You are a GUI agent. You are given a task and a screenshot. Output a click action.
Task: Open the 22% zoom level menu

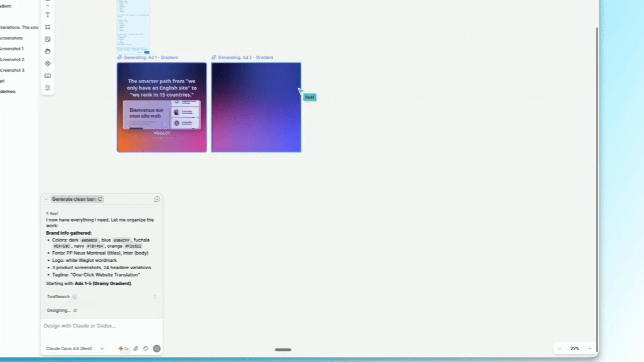[x=574, y=349]
